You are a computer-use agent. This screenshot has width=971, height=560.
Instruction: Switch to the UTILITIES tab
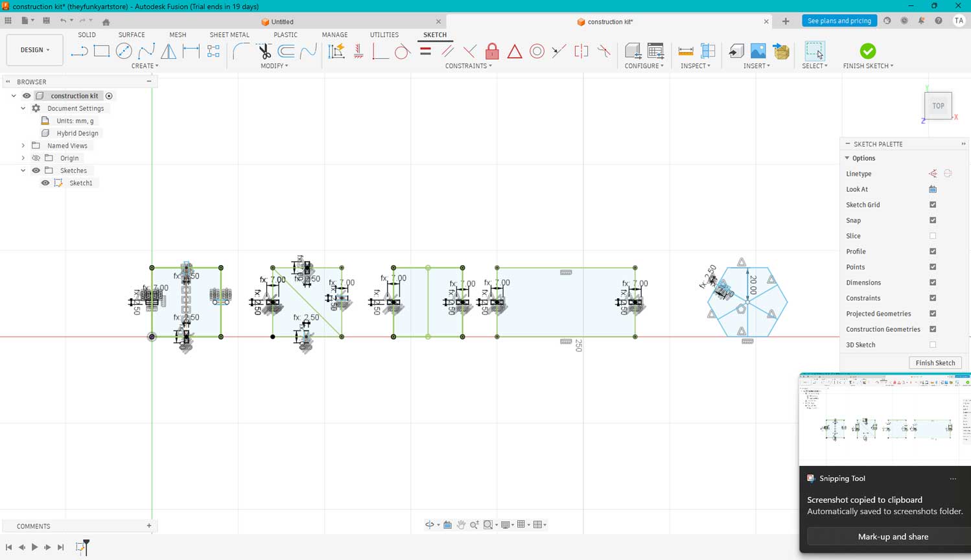[384, 35]
